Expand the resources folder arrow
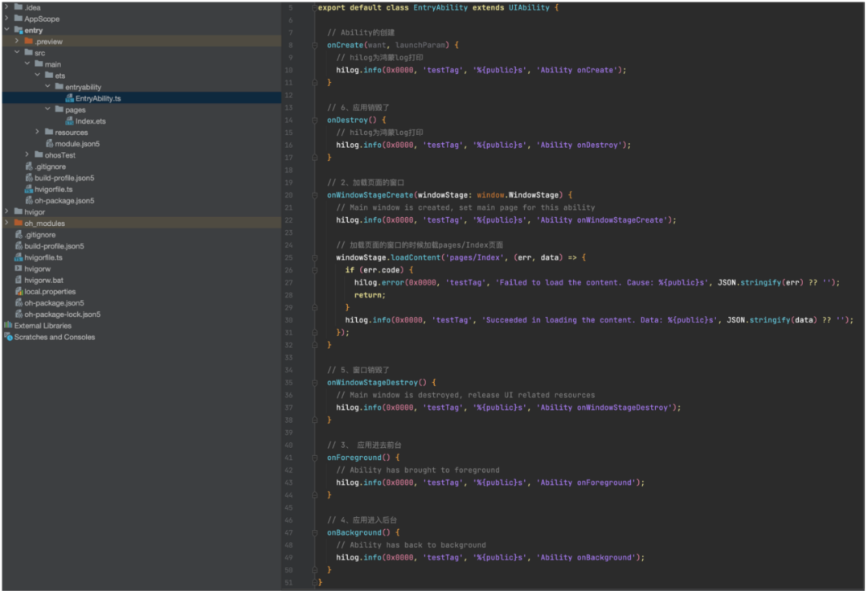Screen dimensions: 868x591 (x=38, y=132)
